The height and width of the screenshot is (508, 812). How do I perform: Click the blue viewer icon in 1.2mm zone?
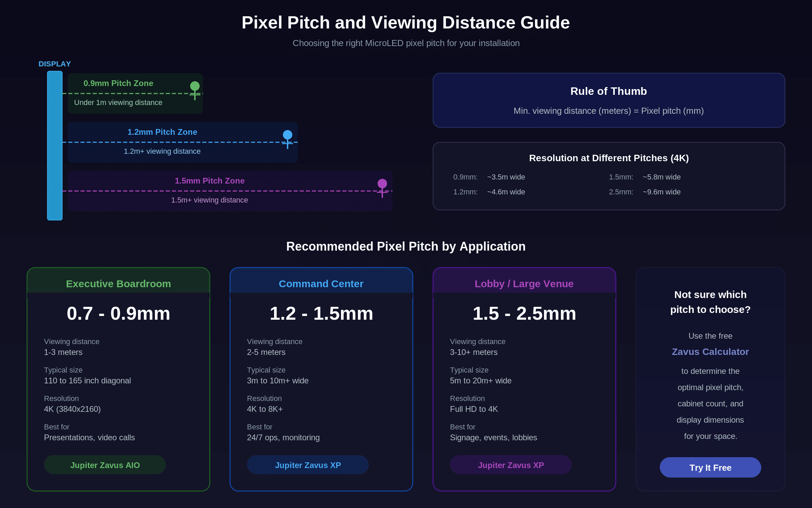[288, 139]
